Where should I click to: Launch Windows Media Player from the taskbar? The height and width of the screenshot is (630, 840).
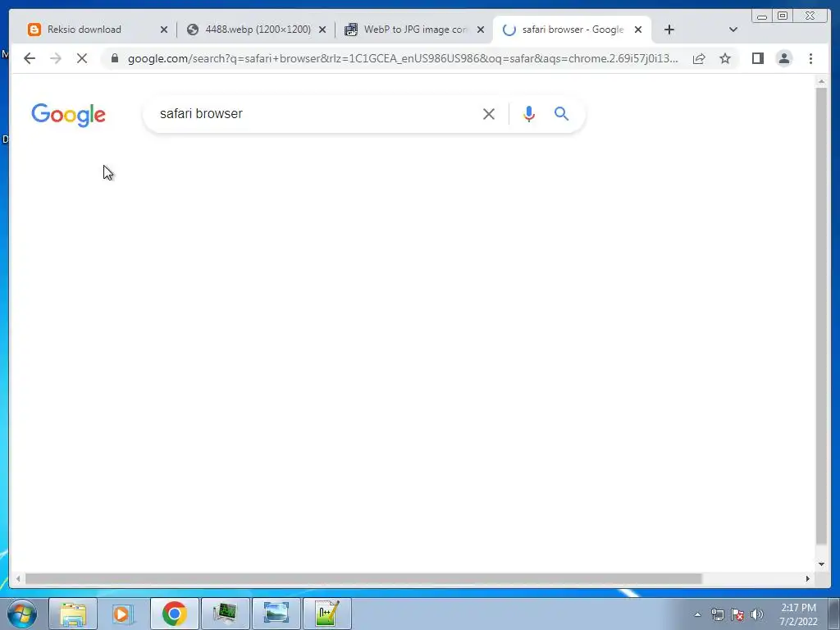123,614
